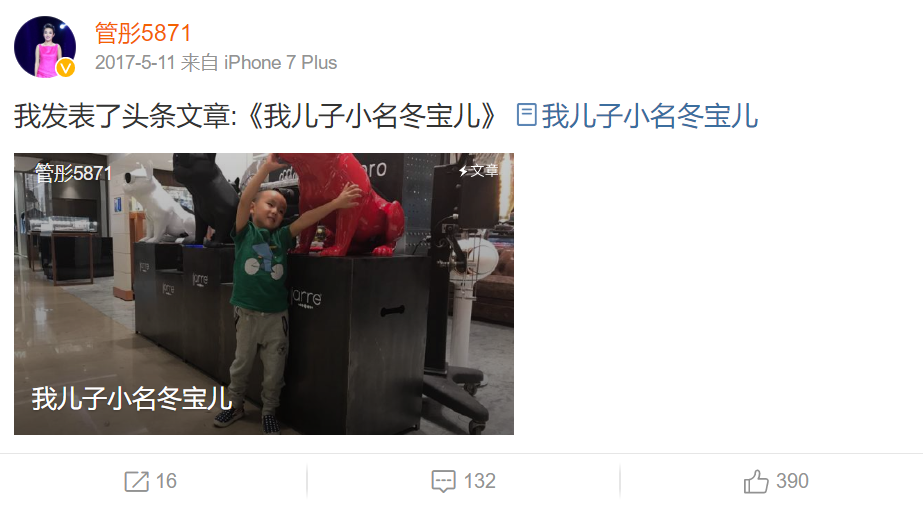The image size is (923, 507).
Task: Click the repost count 16
Action: (x=166, y=481)
